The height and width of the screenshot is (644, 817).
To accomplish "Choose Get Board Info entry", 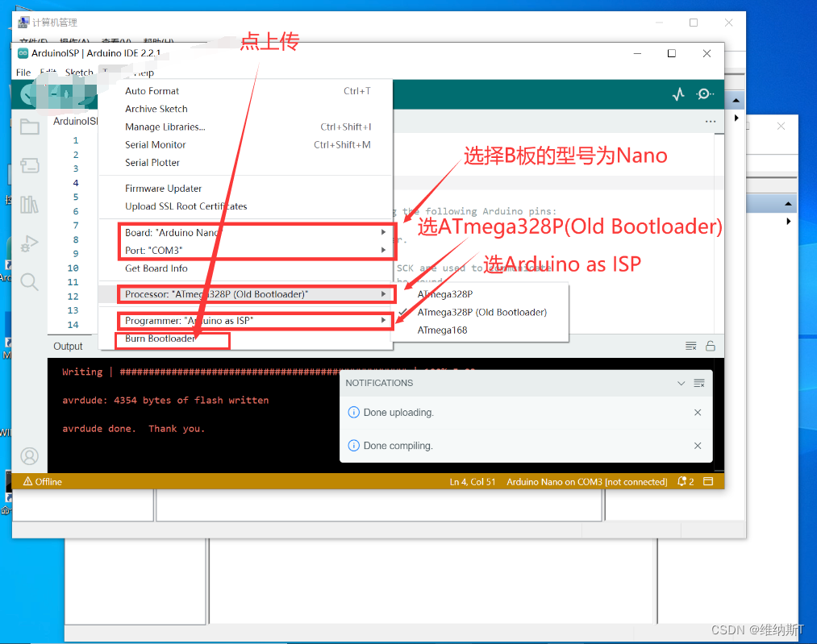I will tap(246, 268).
